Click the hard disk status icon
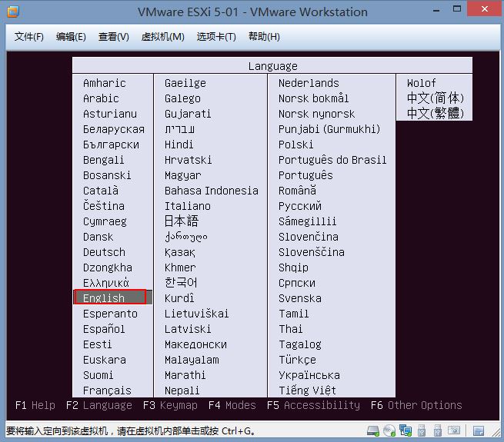This screenshot has width=504, height=442. click(x=373, y=430)
